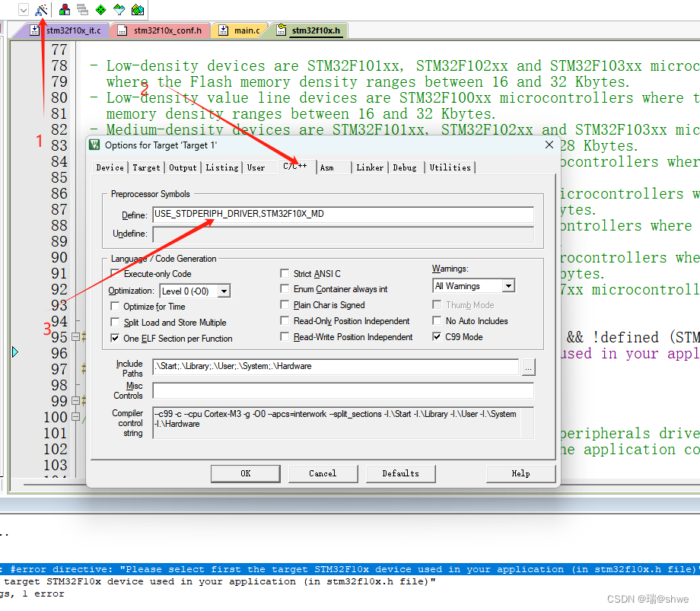The image size is (700, 611).
Task: Click the Include Paths browse button
Action: pyautogui.click(x=528, y=368)
